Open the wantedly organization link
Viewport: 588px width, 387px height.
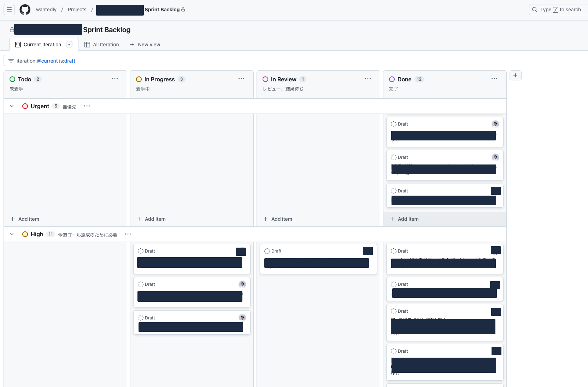coord(46,10)
